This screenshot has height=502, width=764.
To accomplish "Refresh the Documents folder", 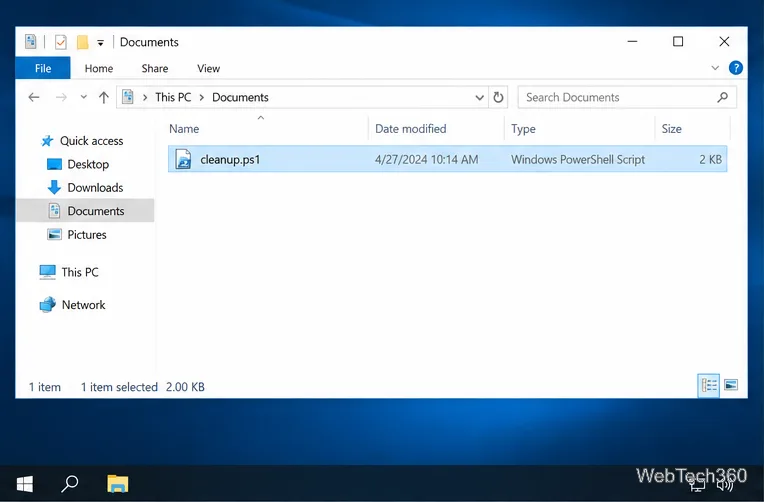I will 498,97.
